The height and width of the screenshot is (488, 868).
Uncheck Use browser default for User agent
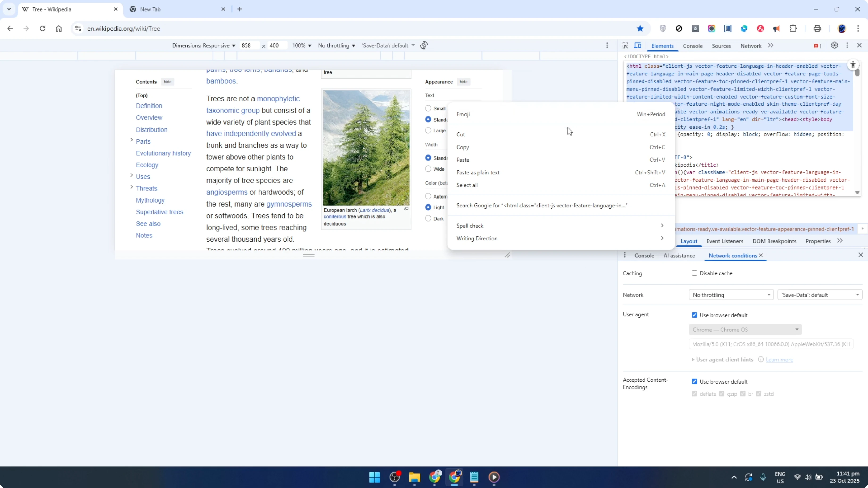point(694,315)
